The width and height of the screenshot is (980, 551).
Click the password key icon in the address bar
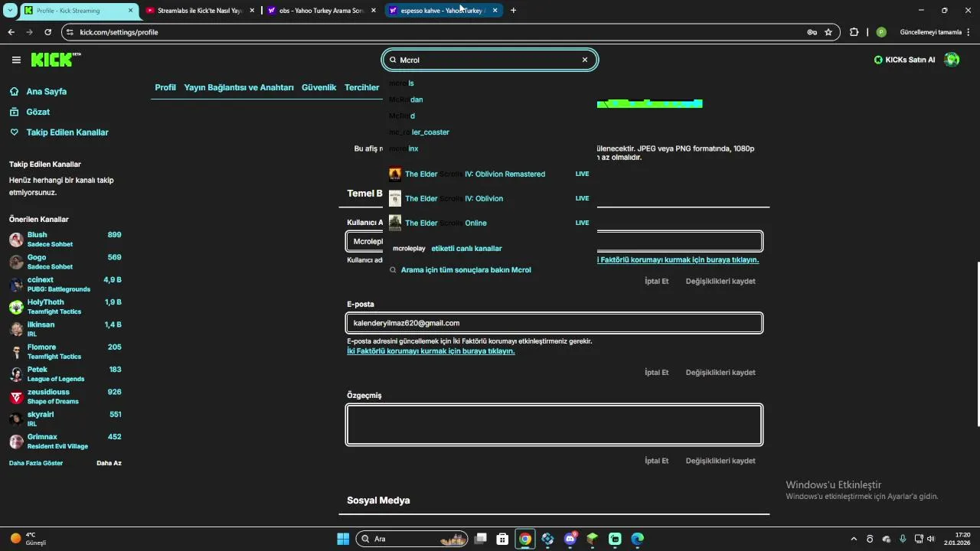pos(812,32)
